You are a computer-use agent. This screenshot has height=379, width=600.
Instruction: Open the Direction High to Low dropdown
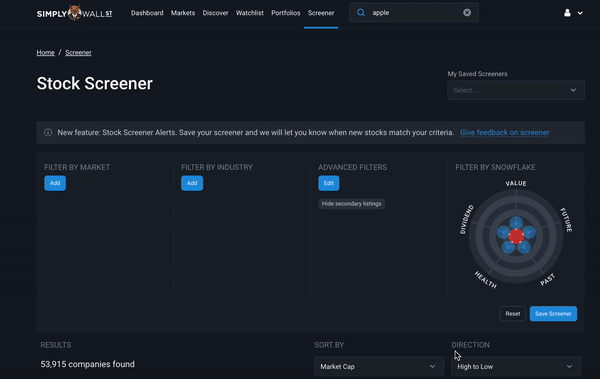[516, 366]
